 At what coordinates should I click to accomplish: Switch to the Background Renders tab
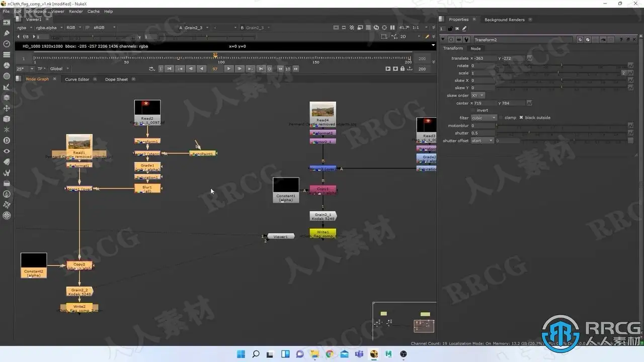pos(504,20)
